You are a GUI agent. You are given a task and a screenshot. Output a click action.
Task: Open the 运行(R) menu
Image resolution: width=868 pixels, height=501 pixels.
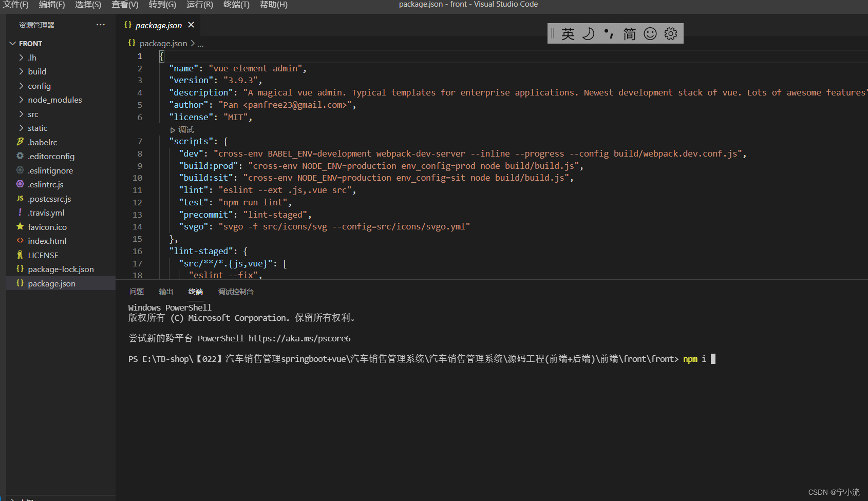(200, 5)
